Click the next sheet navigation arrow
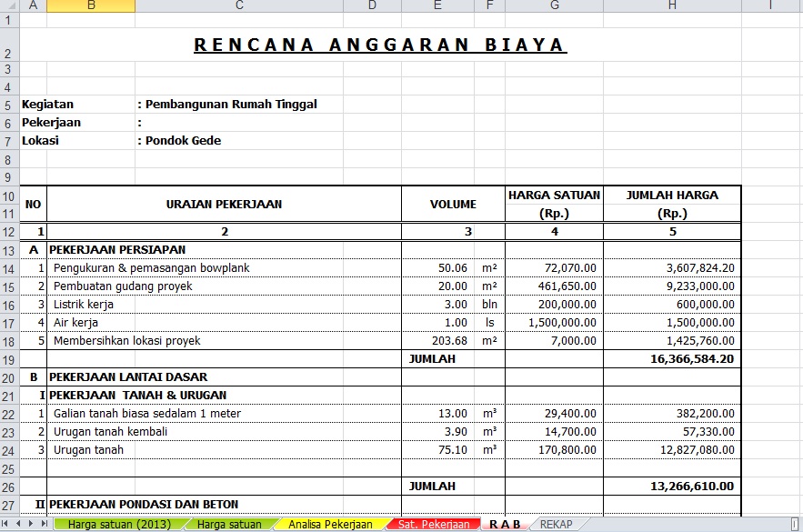 pos(32,525)
